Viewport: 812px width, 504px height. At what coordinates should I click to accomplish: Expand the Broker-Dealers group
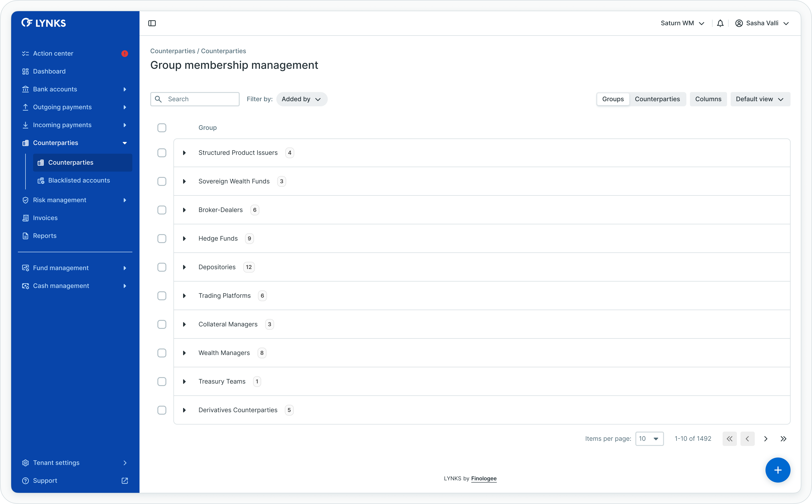[184, 210]
